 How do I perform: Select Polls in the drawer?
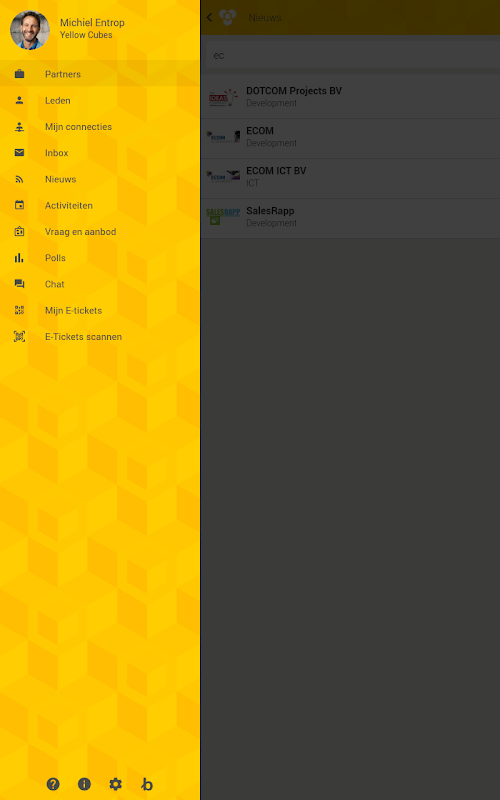click(x=100, y=258)
